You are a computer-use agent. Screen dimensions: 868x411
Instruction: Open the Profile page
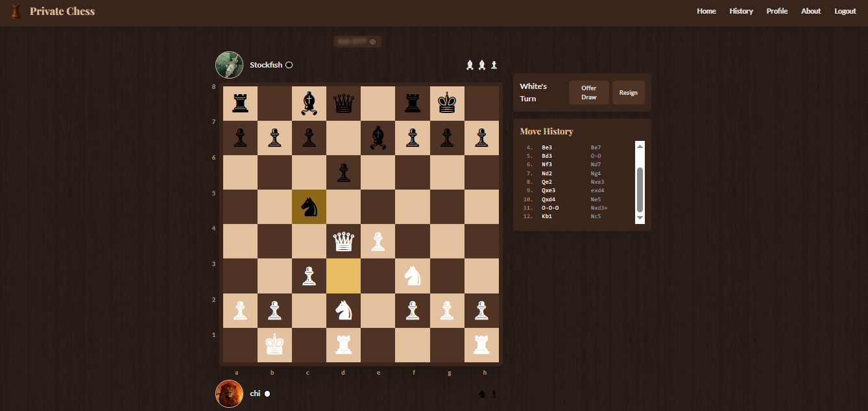pyautogui.click(x=777, y=11)
